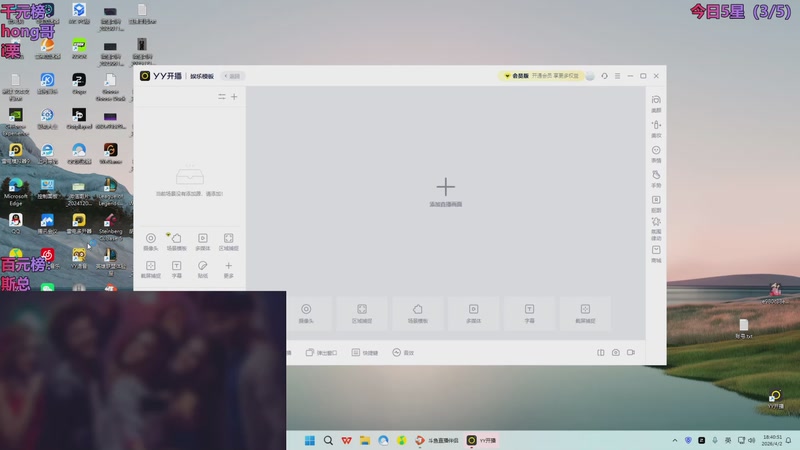Open 商城 store in the right sidebar

[x=656, y=254]
